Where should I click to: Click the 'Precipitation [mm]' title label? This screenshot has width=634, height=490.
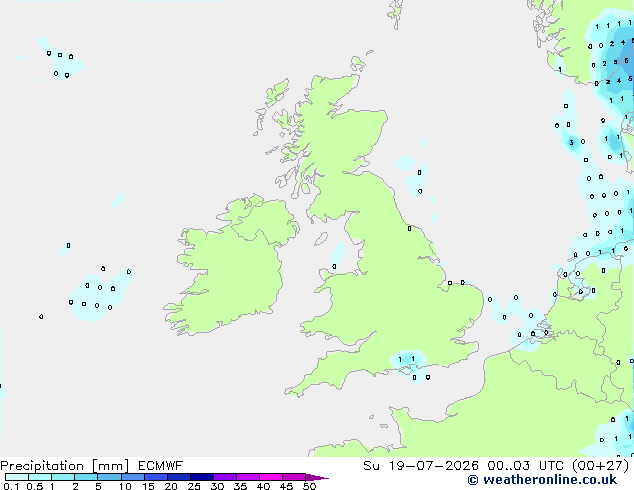[x=65, y=466]
